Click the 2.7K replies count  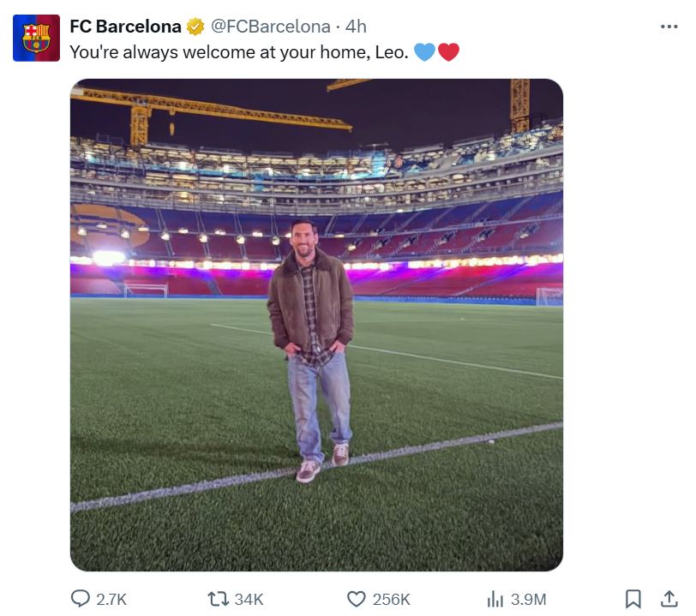click(x=111, y=599)
